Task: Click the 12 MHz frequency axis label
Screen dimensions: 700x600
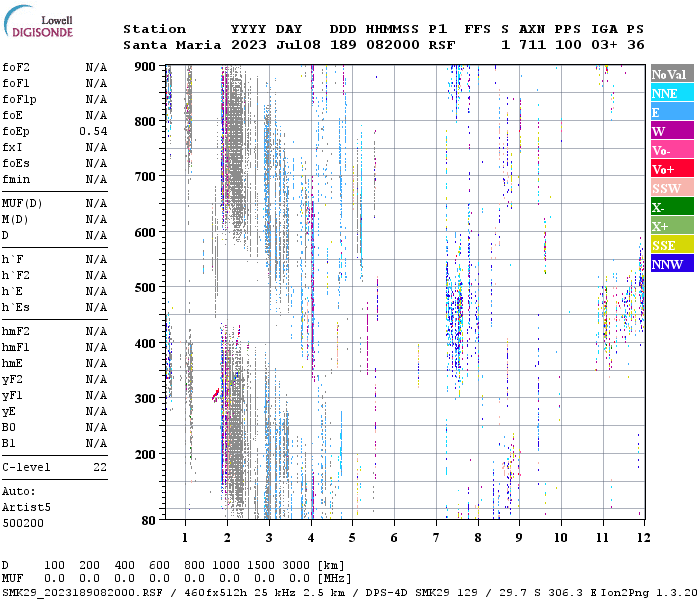Action: (x=643, y=538)
